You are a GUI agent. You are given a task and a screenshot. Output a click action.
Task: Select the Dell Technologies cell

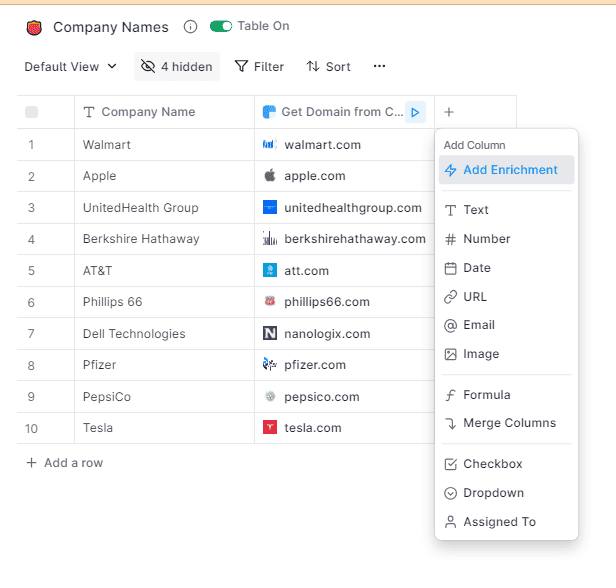click(x=164, y=334)
